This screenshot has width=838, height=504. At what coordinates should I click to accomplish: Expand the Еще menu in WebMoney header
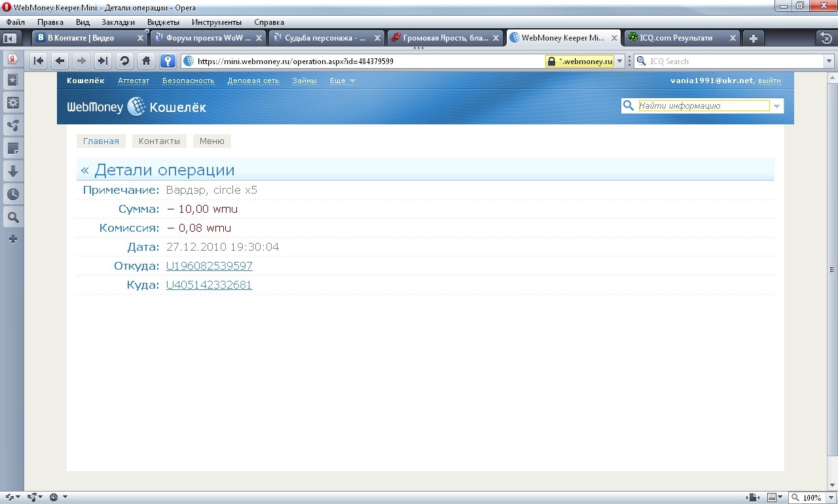point(342,81)
